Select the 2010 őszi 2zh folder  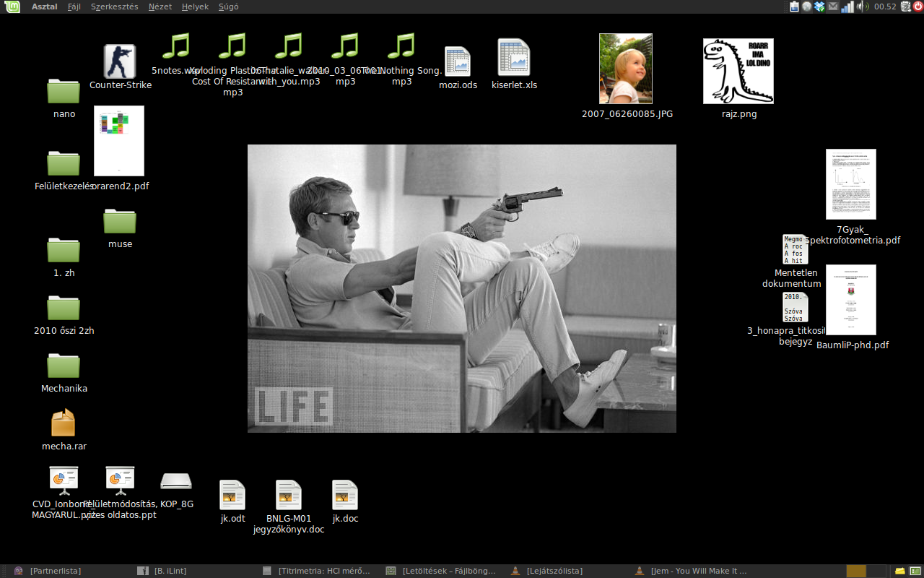[64, 308]
